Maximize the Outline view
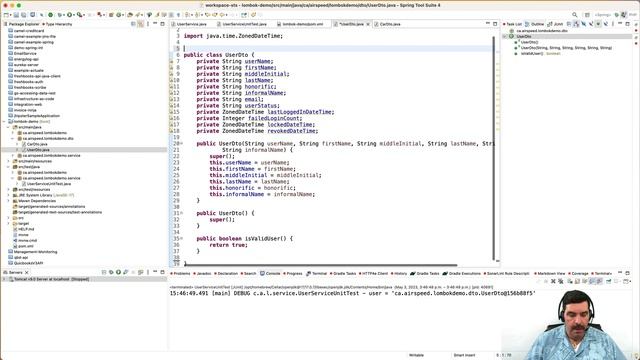 (x=627, y=24)
